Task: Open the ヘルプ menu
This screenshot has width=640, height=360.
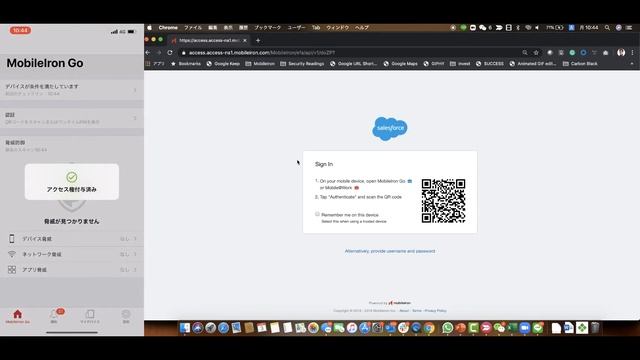Action: click(x=362, y=28)
